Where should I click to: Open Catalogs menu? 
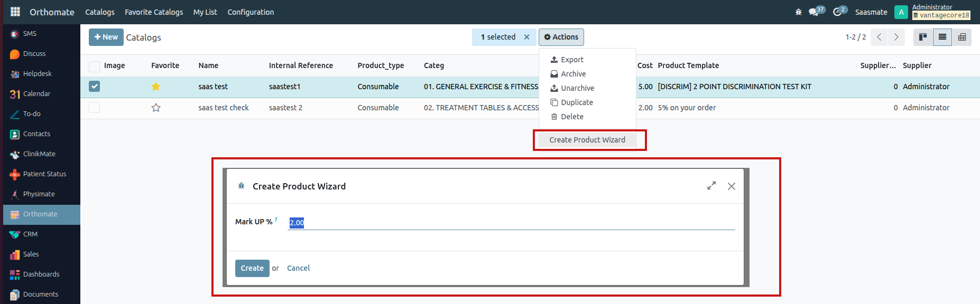100,12
